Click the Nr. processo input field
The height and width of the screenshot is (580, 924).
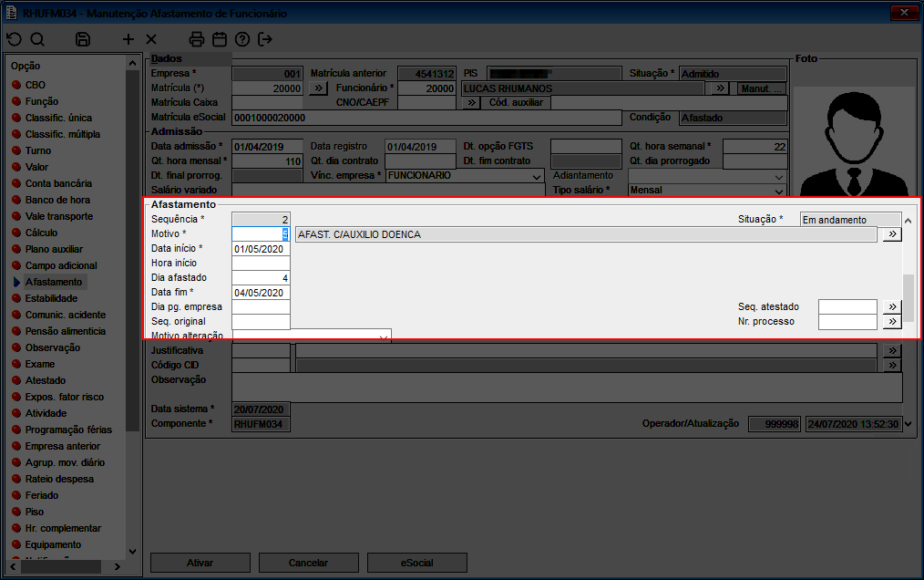(848, 322)
